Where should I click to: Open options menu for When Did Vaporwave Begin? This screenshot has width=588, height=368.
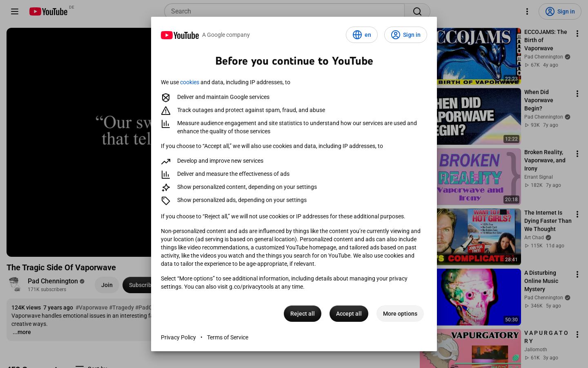tap(577, 94)
